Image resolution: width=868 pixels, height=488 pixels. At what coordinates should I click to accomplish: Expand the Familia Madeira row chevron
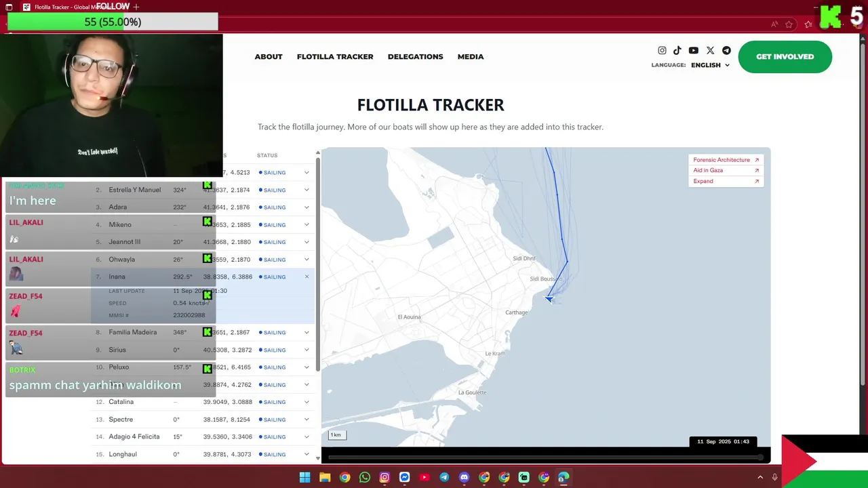[x=307, y=332]
